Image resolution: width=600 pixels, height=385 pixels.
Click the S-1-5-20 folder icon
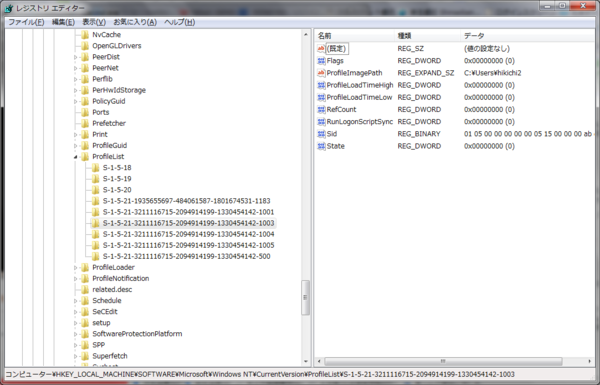click(x=95, y=190)
